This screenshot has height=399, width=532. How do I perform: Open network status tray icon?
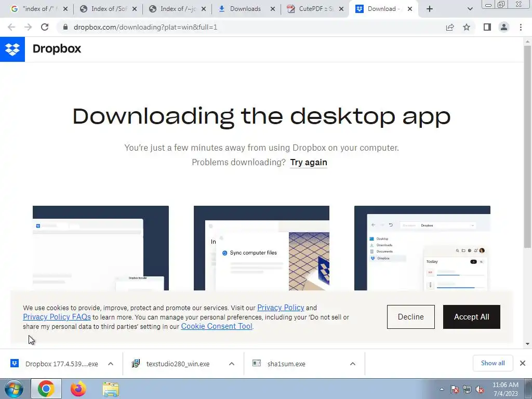pyautogui.click(x=467, y=389)
